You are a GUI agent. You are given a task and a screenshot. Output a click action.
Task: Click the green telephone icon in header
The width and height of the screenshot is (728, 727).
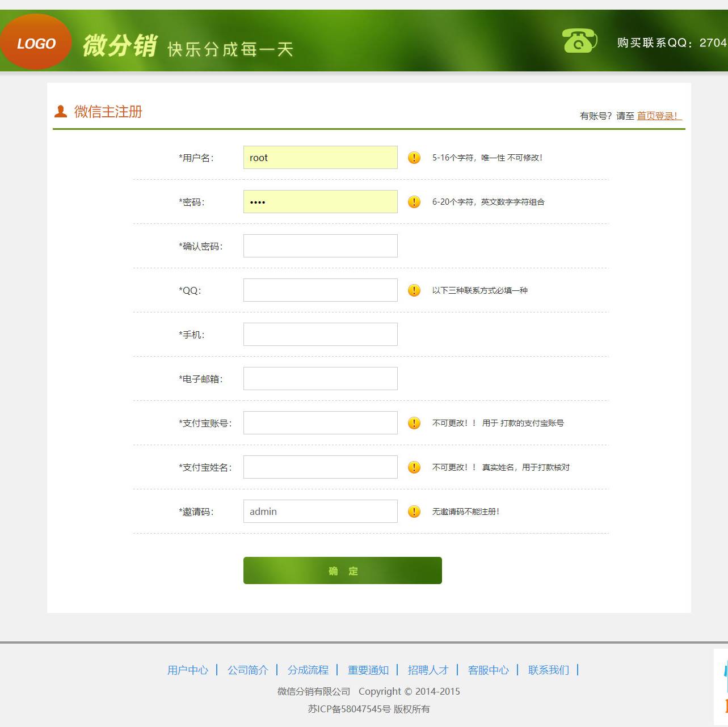579,41
